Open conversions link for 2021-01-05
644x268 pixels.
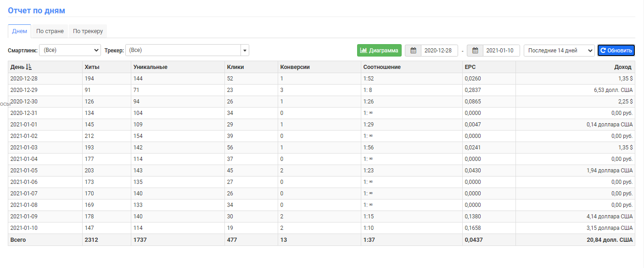[282, 171]
